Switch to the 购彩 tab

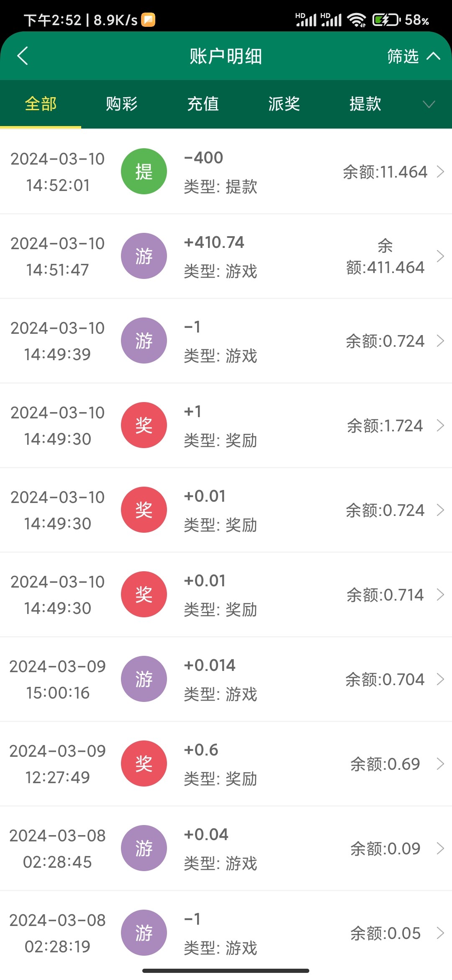tap(122, 104)
